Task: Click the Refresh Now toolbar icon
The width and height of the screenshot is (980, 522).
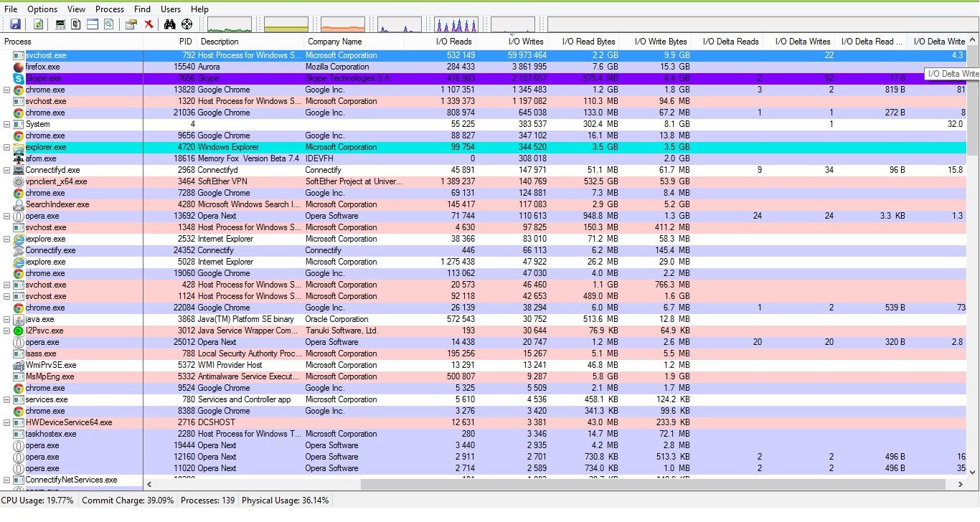Action: tap(38, 24)
